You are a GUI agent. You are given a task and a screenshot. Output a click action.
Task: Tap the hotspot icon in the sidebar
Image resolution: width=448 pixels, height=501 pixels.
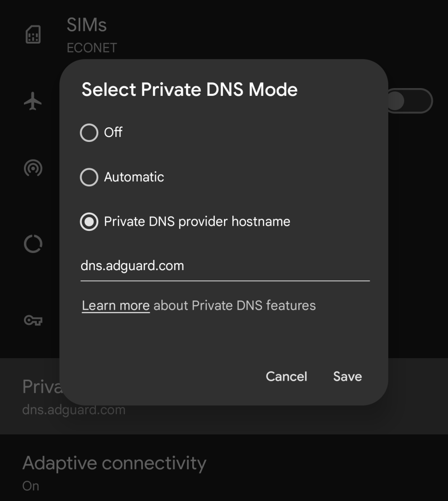click(x=33, y=168)
